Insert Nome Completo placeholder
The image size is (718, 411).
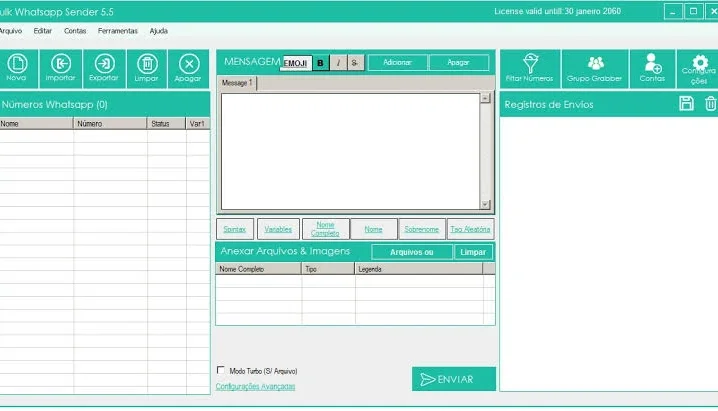pos(325,229)
